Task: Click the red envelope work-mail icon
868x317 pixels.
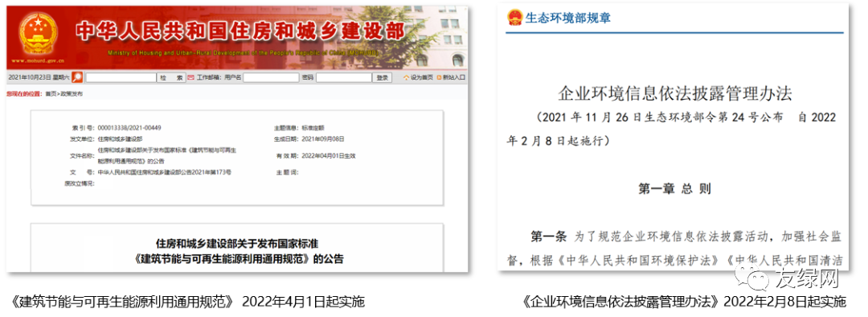Action: [191, 77]
